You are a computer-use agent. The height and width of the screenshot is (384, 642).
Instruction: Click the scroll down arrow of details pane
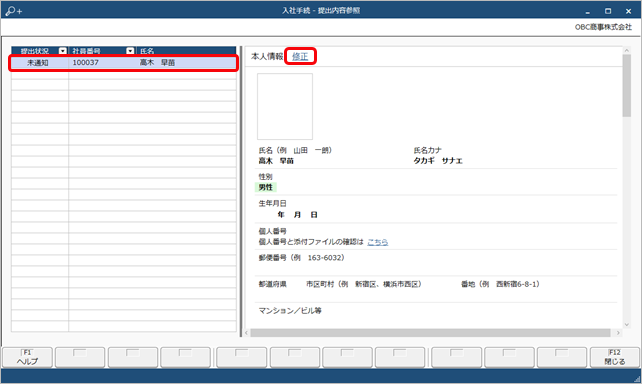(626, 325)
